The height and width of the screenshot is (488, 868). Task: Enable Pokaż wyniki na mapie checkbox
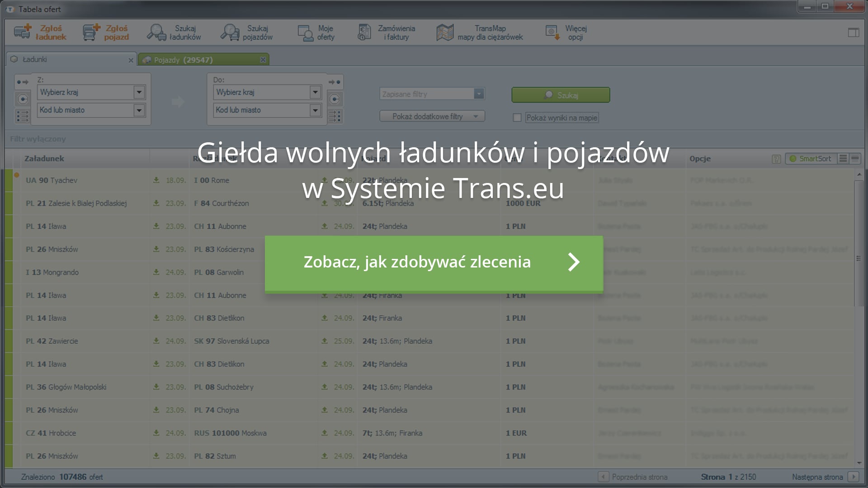coord(517,117)
